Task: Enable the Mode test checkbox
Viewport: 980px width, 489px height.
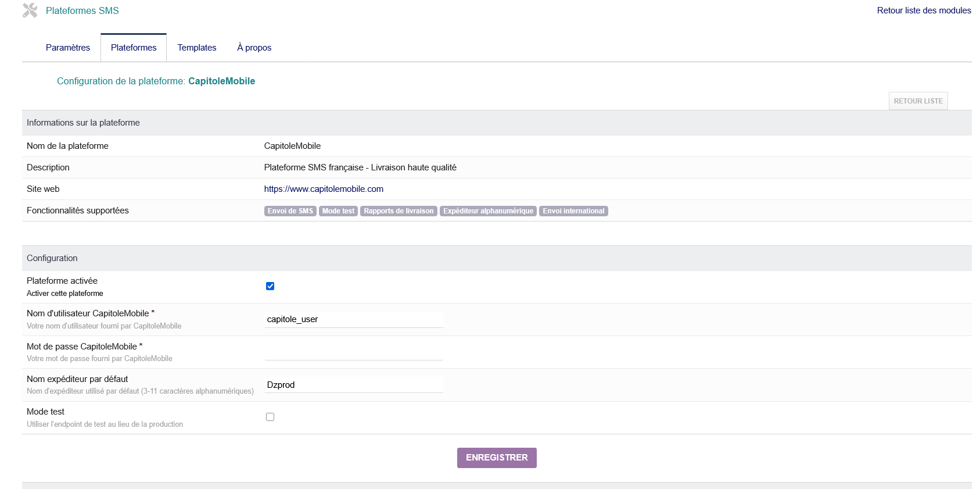Action: click(x=270, y=417)
